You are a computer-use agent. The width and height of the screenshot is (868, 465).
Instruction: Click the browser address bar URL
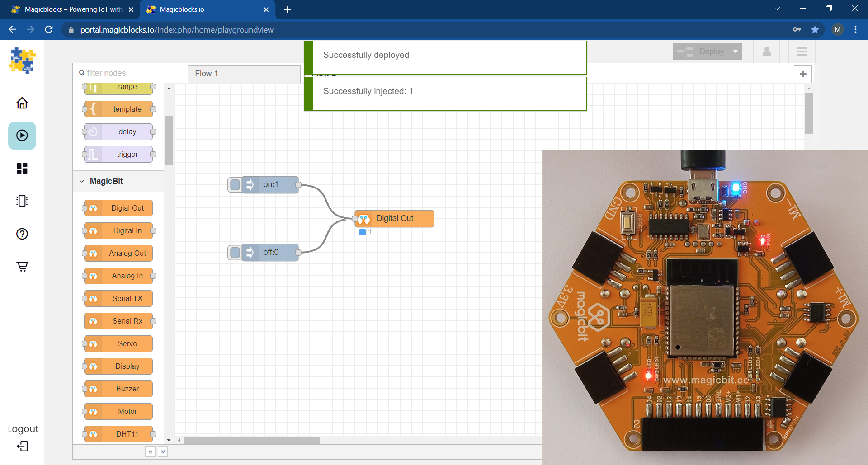tap(177, 30)
